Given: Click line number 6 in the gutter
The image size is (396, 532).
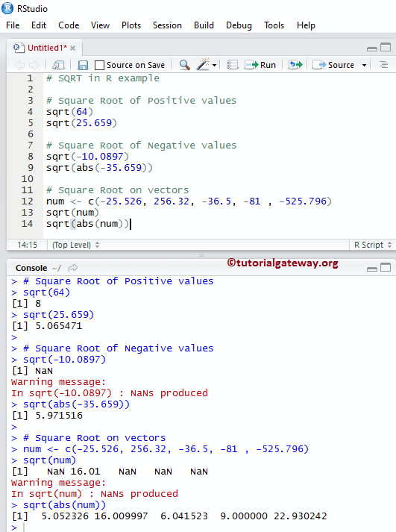Looking at the screenshot, I should click(x=31, y=134).
